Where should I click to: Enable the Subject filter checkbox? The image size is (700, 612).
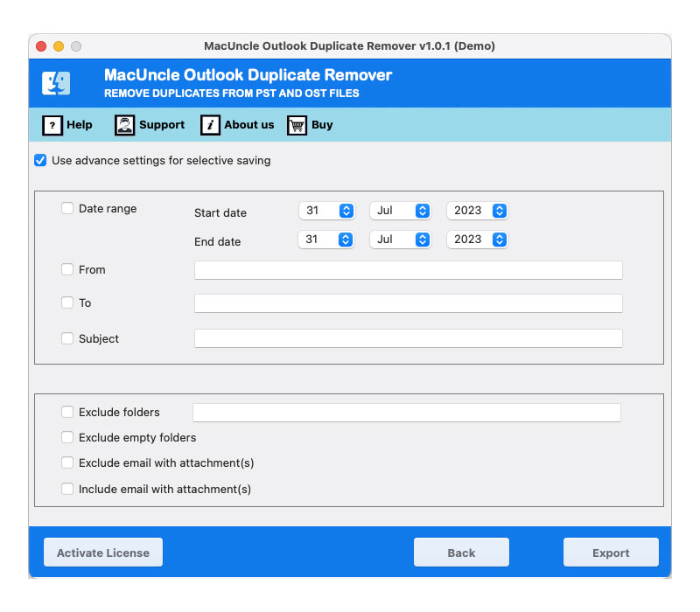[67, 338]
